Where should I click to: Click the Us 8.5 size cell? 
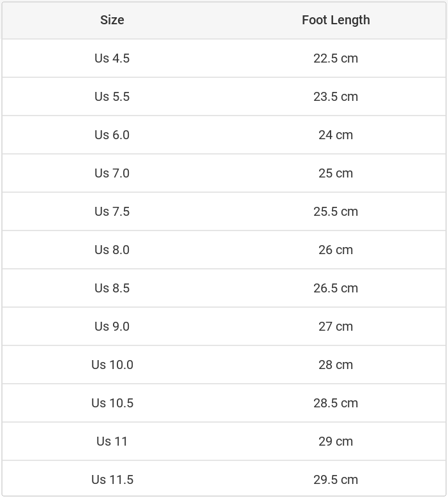click(x=112, y=288)
